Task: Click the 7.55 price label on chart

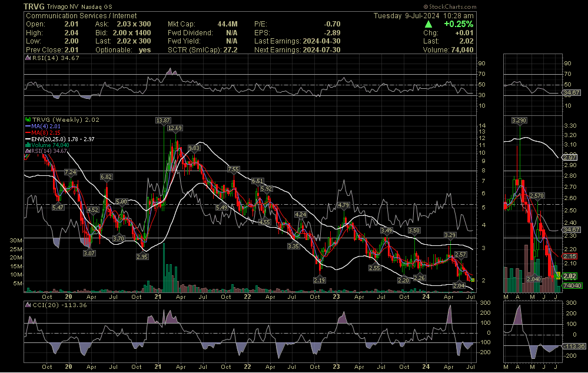Action: (233, 169)
